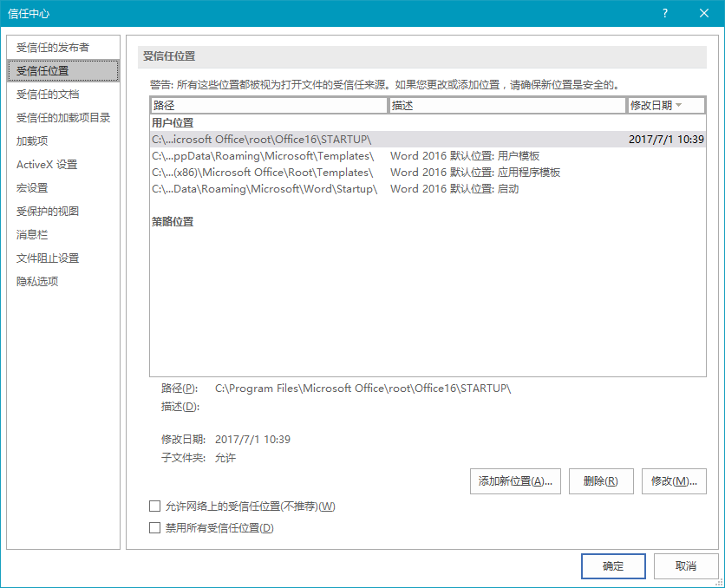The height and width of the screenshot is (588, 725).
Task: Dismiss dialog with 取消 button
Action: (686, 566)
